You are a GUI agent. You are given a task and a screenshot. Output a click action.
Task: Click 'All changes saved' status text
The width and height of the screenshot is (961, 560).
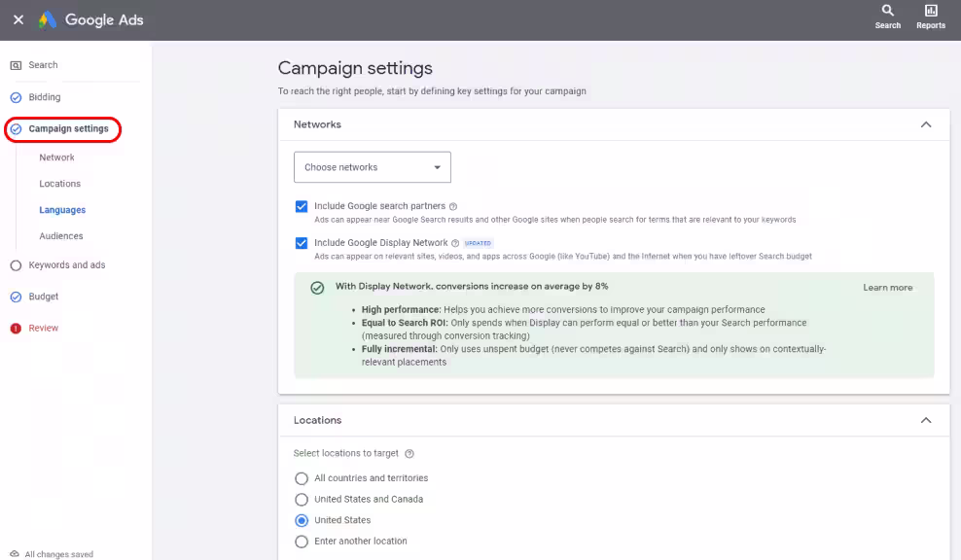click(58, 554)
